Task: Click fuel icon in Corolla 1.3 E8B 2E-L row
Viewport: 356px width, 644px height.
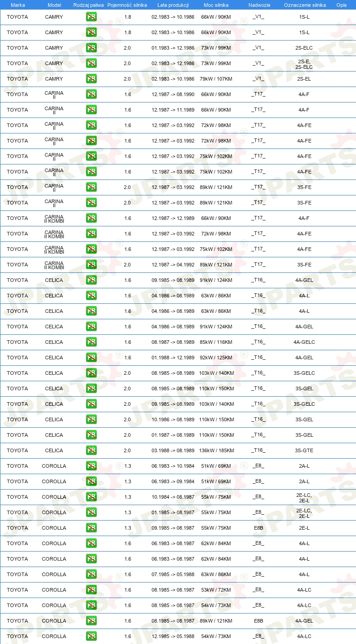Action: [92, 528]
